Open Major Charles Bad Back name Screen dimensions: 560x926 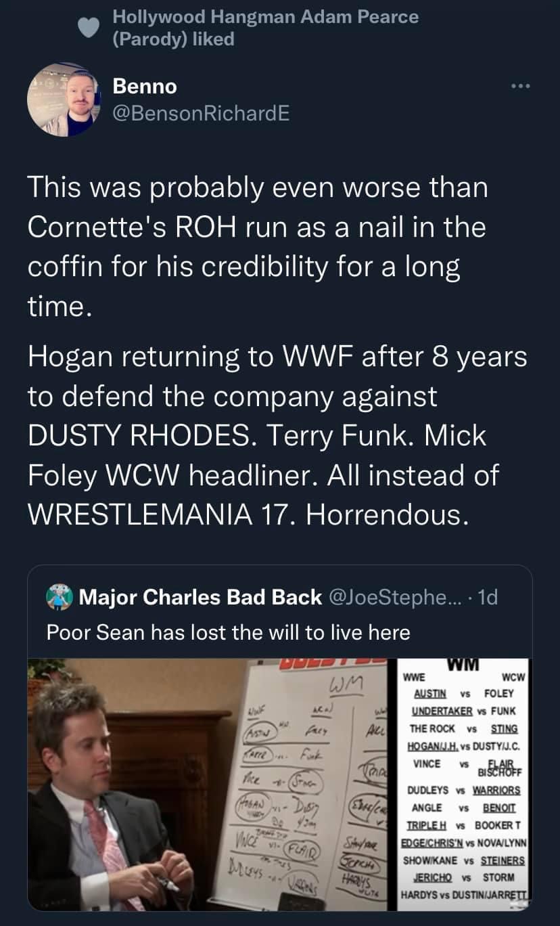click(200, 597)
